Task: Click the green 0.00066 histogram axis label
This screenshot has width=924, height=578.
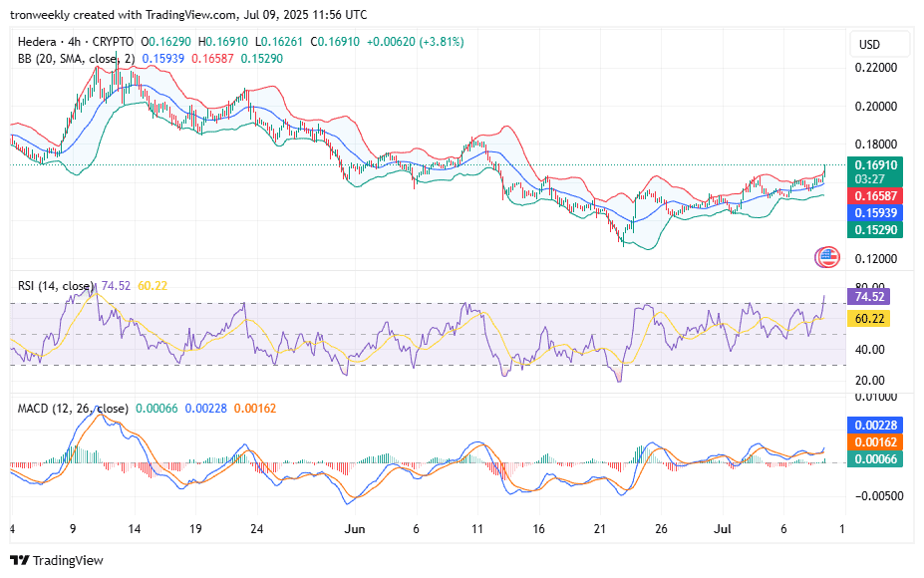Action: pyautogui.click(x=875, y=459)
